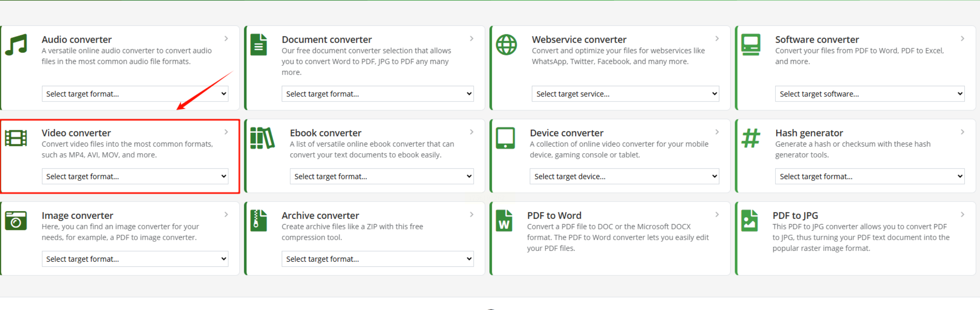Click the Document converter file icon

coord(258,44)
